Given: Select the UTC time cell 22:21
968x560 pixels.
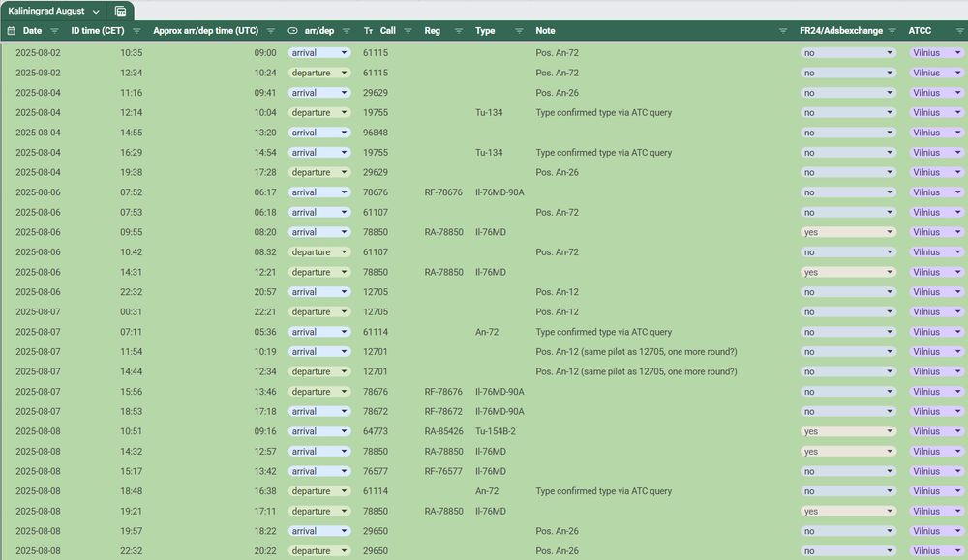Looking at the screenshot, I should [265, 312].
